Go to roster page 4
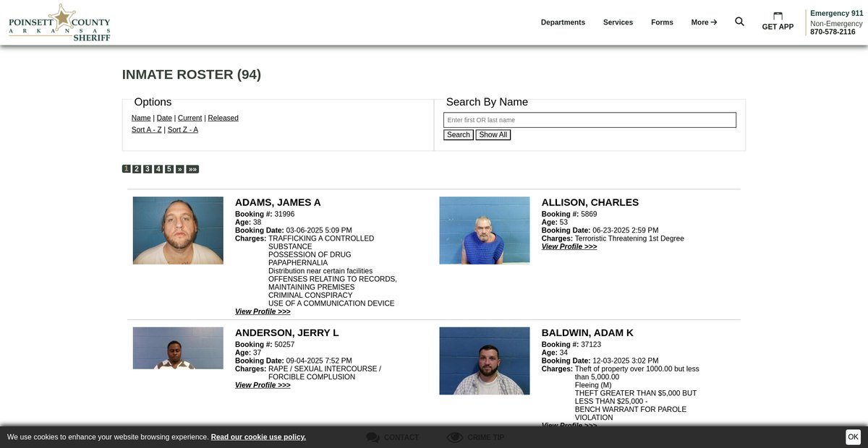The width and height of the screenshot is (868, 448). pyautogui.click(x=158, y=169)
